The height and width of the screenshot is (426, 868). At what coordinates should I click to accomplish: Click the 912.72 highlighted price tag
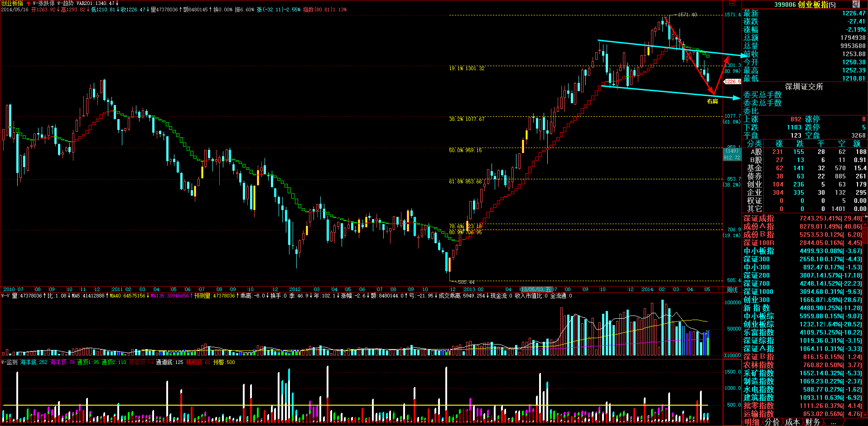pos(732,158)
